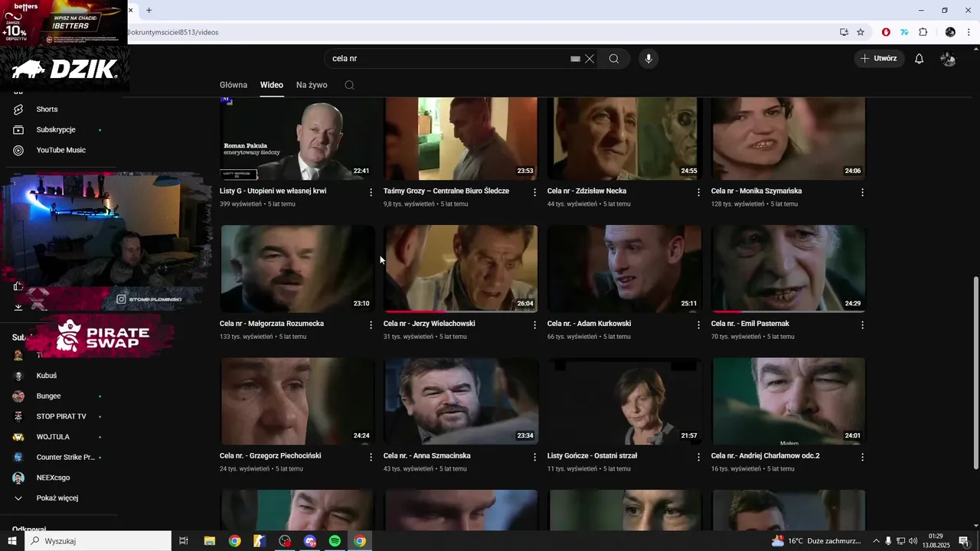The width and height of the screenshot is (980, 551).
Task: Switch to the Na żywo tab
Action: point(312,85)
